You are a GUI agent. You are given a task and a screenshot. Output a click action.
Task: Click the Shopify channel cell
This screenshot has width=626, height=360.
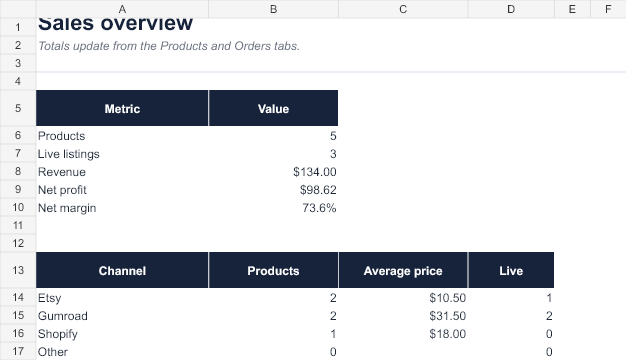click(x=122, y=334)
